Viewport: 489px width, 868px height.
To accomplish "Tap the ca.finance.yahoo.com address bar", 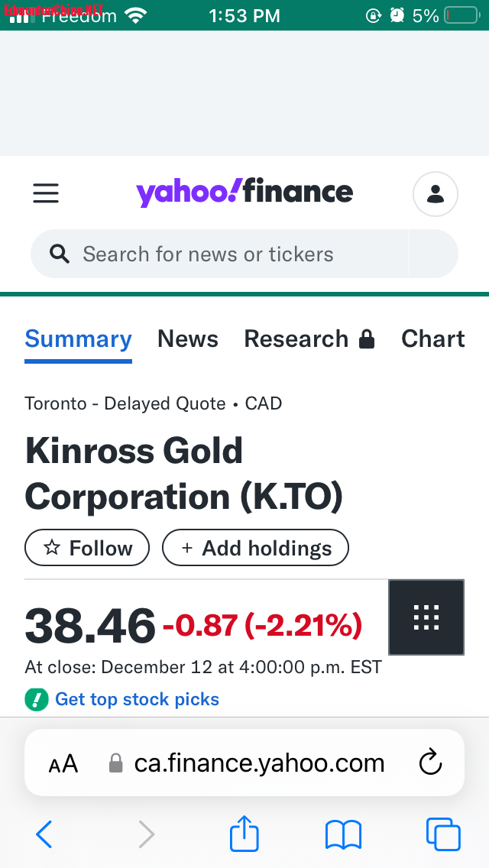I will click(258, 763).
